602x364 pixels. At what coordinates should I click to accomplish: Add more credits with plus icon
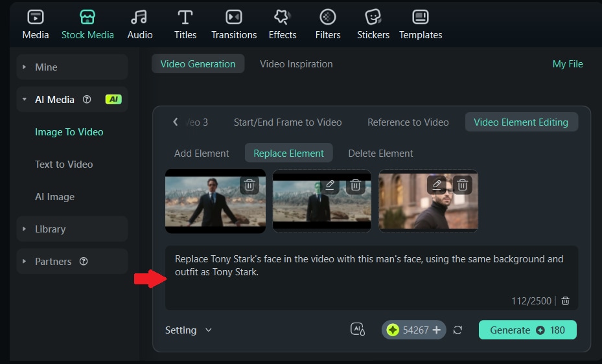[x=437, y=330]
